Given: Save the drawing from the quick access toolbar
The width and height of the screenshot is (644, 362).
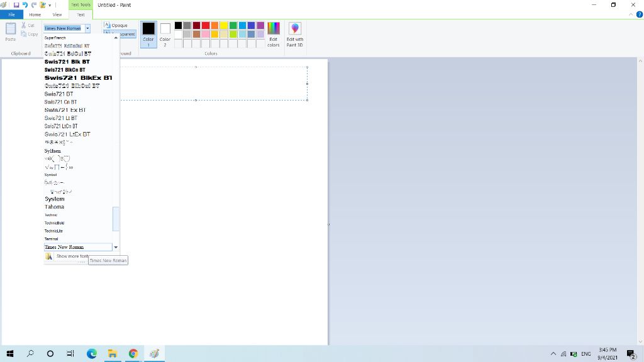Looking at the screenshot, I should [x=16, y=5].
